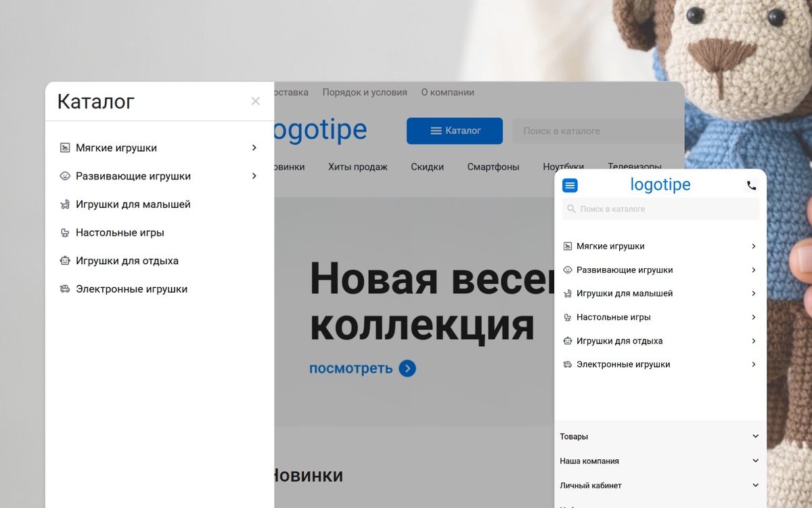Click the посмотреть banner link
The width and height of the screenshot is (812, 508).
351,368
